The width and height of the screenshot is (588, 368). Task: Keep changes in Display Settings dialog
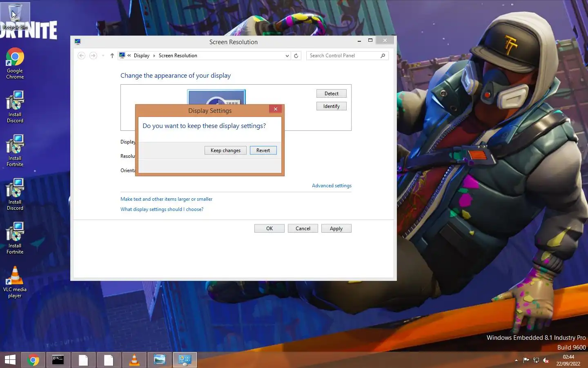click(225, 150)
